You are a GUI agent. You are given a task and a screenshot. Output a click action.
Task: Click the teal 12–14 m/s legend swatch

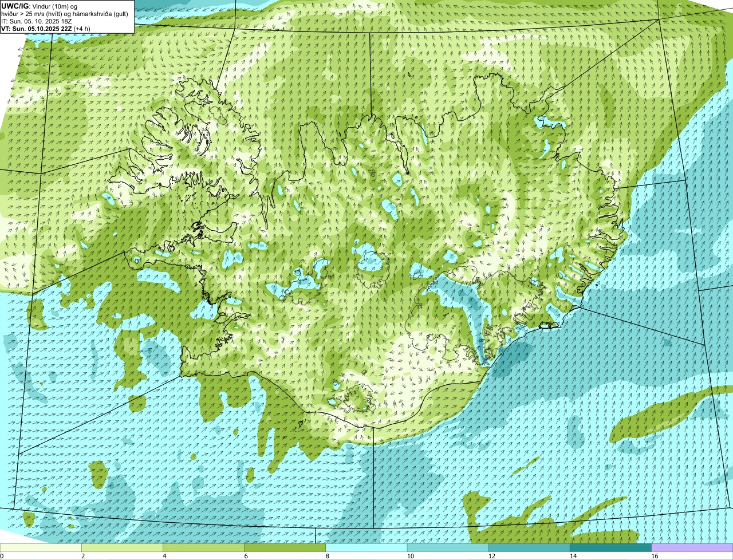pyautogui.click(x=529, y=548)
